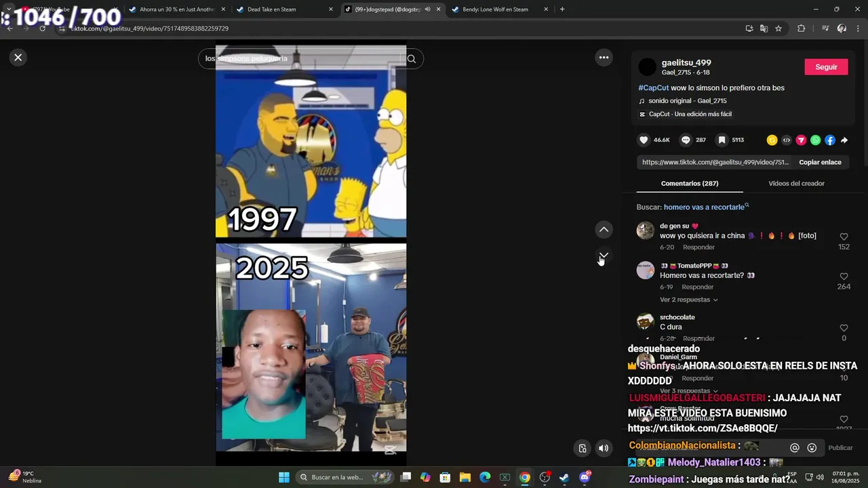Click the Seguir button for gaelitsu_499

click(826, 67)
